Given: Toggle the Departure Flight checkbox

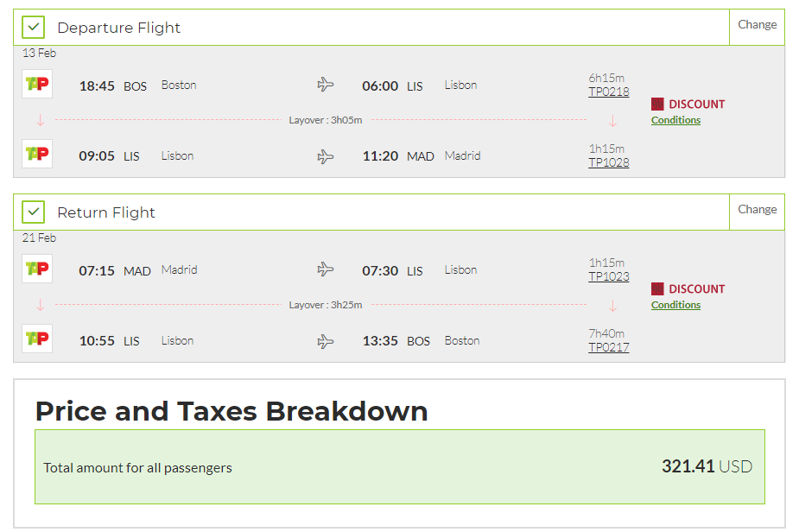Looking at the screenshot, I should [x=34, y=28].
